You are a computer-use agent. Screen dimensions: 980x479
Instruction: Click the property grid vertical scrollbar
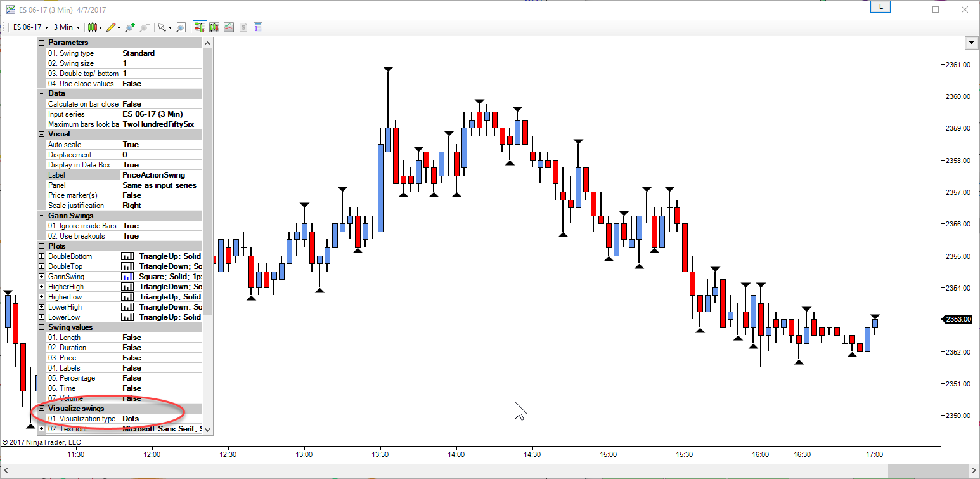pyautogui.click(x=208, y=181)
